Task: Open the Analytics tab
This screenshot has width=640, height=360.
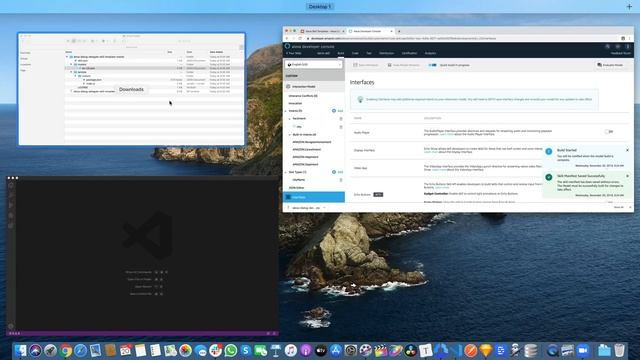Action: [x=430, y=53]
